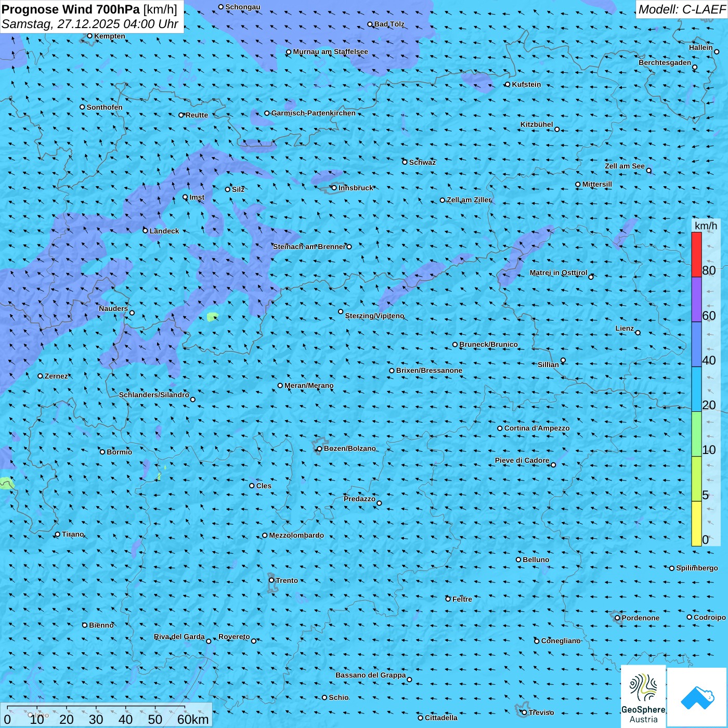
Task: Click the lime 5–10 legend segment
Action: click(x=696, y=479)
